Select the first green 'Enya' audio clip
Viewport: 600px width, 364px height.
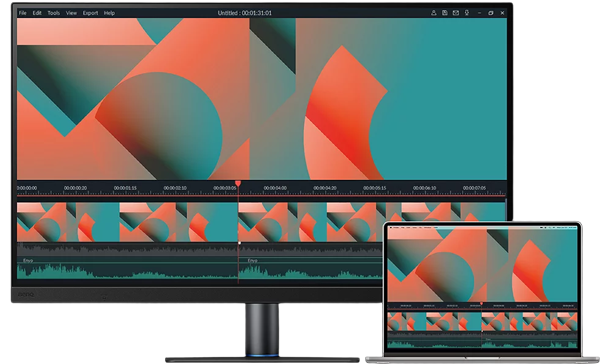coord(127,268)
